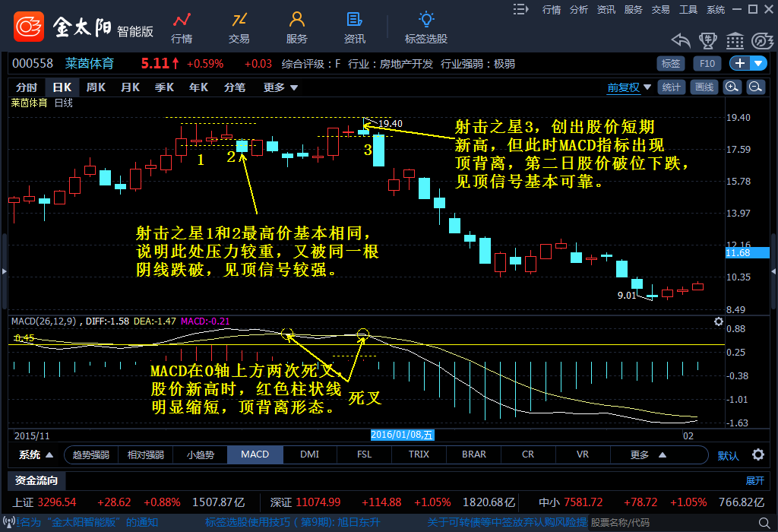Open 标签选股 lightbulb icon
The width and height of the screenshot is (778, 532).
[x=426, y=27]
